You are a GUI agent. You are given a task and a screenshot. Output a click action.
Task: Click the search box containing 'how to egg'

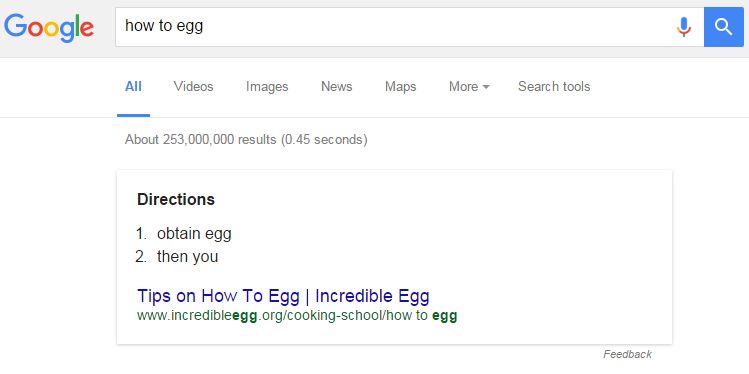pos(409,27)
